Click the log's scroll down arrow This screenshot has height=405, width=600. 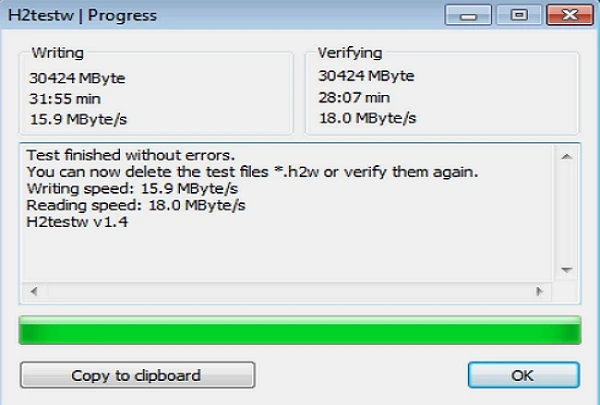click(567, 270)
